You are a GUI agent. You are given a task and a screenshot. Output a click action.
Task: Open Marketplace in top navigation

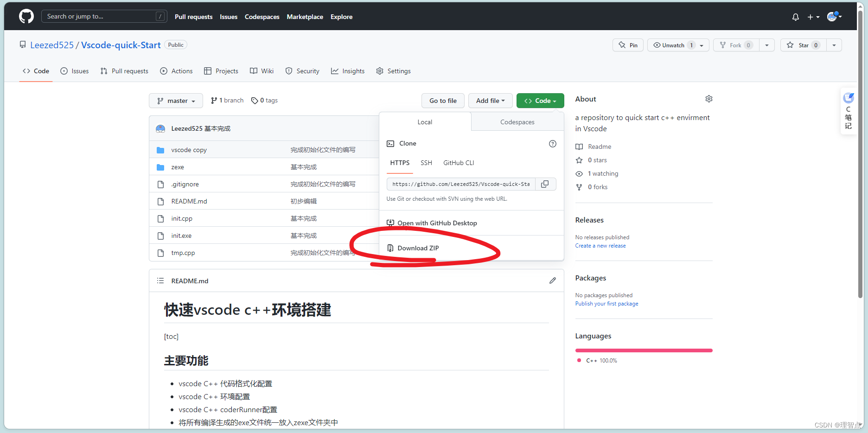click(305, 17)
